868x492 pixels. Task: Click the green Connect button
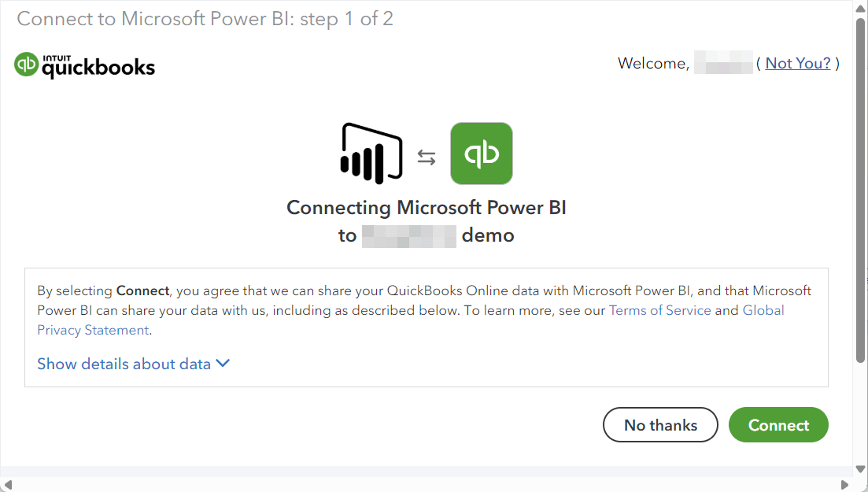pos(778,425)
